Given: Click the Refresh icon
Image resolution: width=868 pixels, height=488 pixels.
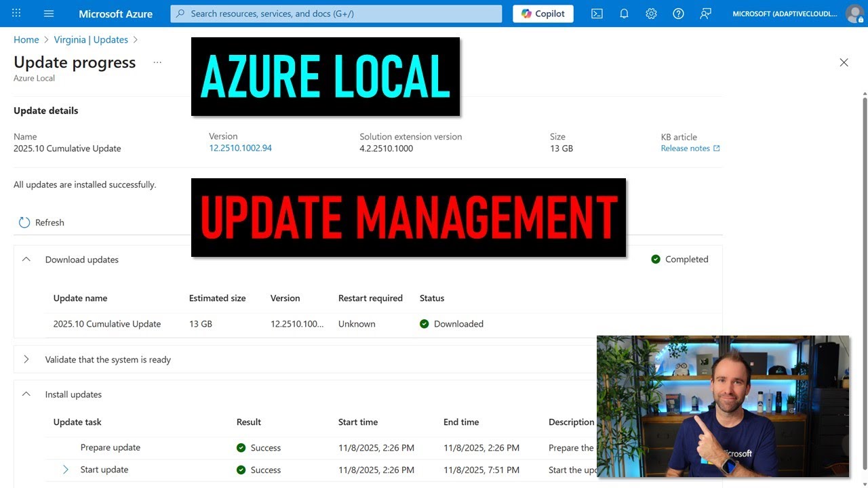Looking at the screenshot, I should coord(24,222).
